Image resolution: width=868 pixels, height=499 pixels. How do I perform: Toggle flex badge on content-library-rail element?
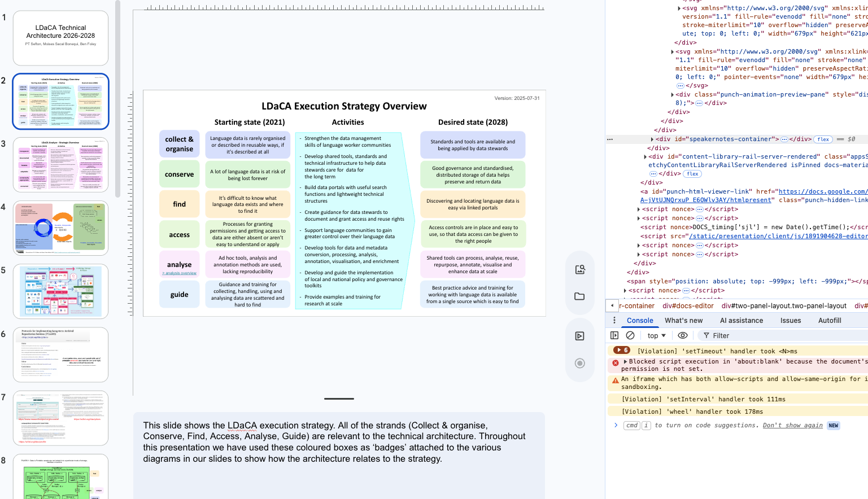click(692, 174)
